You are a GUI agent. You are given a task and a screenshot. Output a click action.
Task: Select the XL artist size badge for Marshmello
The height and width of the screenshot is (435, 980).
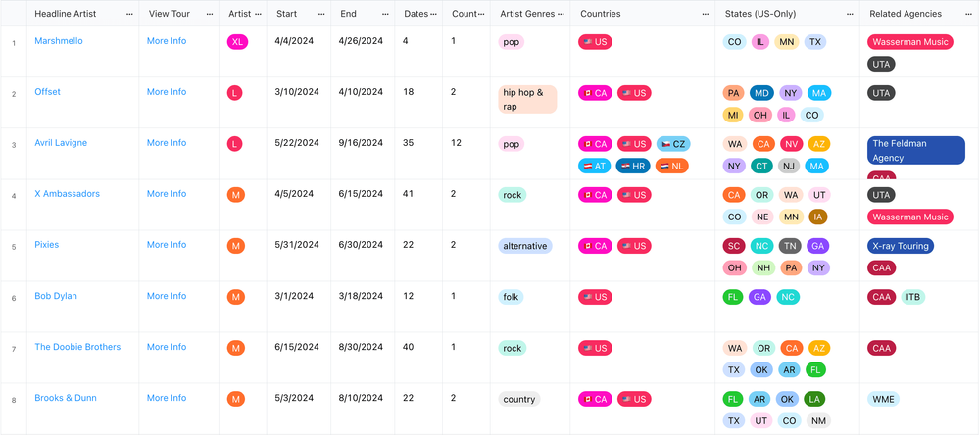tap(237, 42)
